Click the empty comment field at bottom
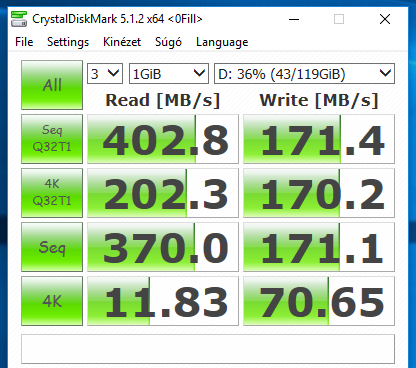This screenshot has width=416, height=368. tap(208, 349)
